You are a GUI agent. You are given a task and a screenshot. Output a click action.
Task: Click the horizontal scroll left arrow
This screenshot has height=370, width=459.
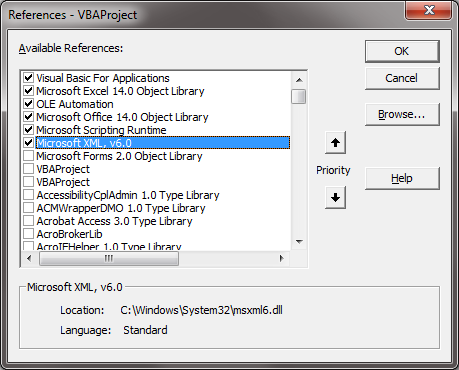tap(29, 258)
